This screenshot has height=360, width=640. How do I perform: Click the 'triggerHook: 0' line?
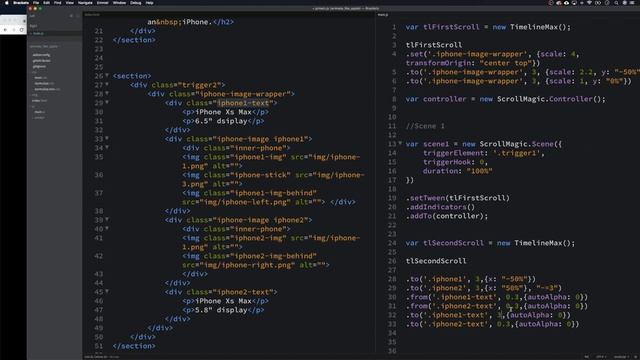[456, 162]
